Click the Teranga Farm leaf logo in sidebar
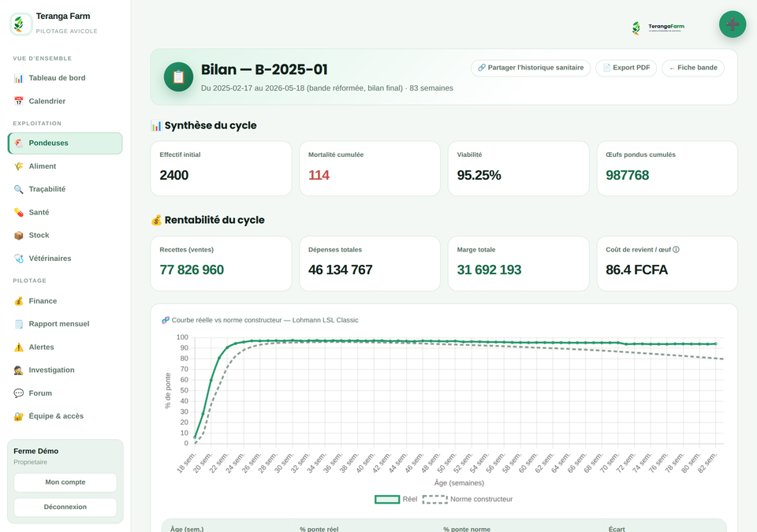Viewport: 757px width, 532px height. (x=21, y=24)
